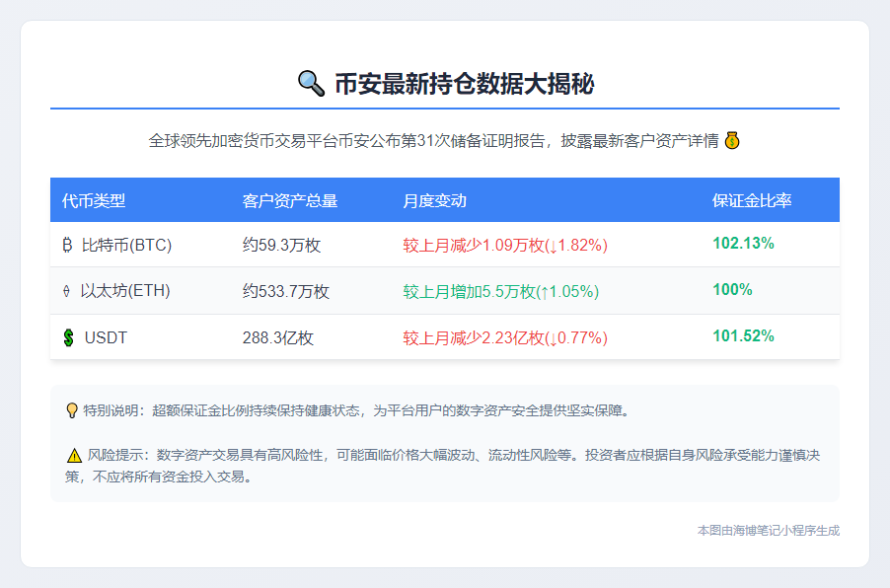890x588 pixels.
Task: Click the 本图由海博笔记小程序生成 footer text
Action: coord(768,530)
